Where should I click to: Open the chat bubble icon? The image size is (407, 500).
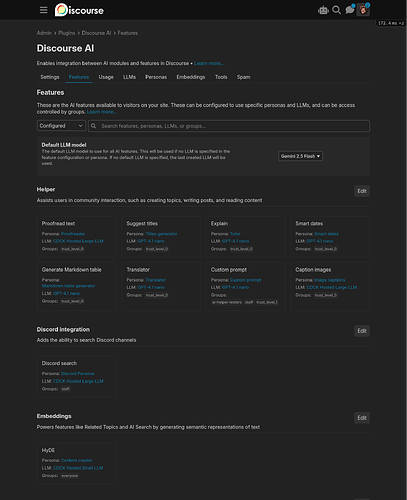click(x=350, y=10)
